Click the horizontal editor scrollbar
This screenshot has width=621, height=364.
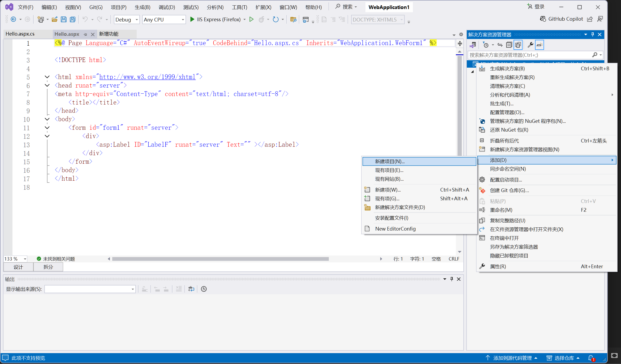click(x=220, y=259)
